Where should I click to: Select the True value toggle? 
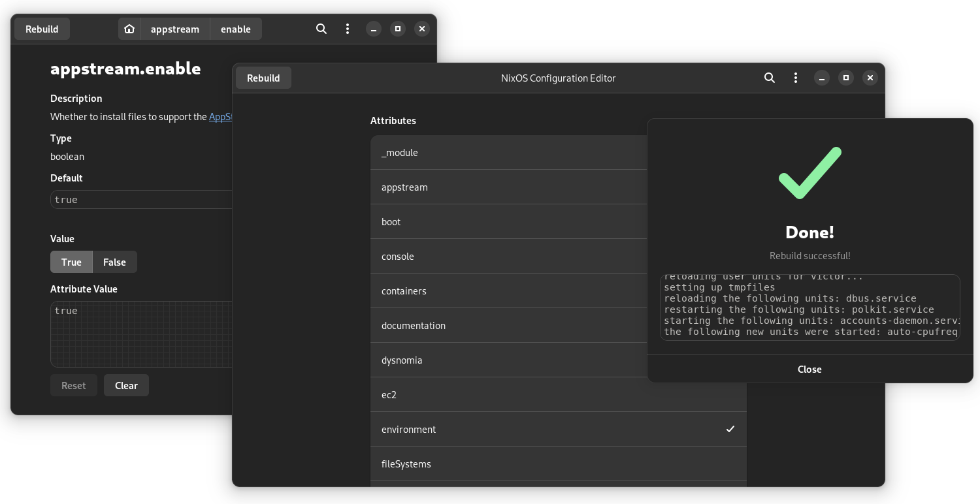pyautogui.click(x=71, y=262)
